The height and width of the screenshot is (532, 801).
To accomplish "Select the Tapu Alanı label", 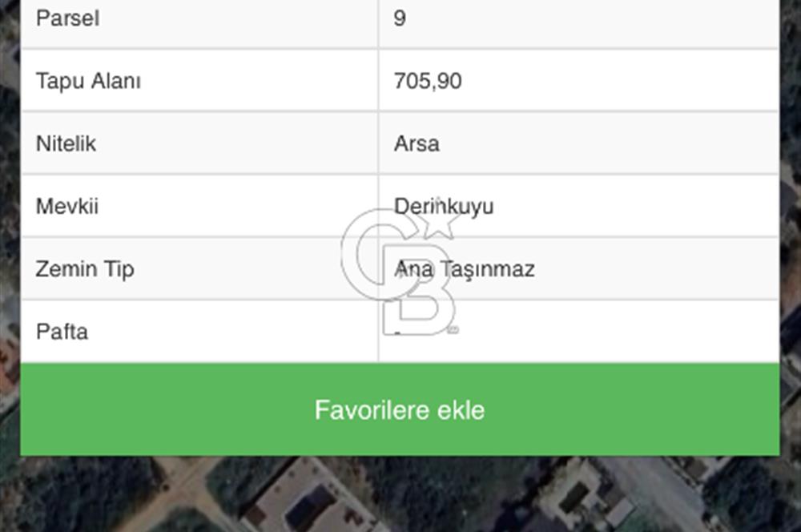I will coord(90,81).
